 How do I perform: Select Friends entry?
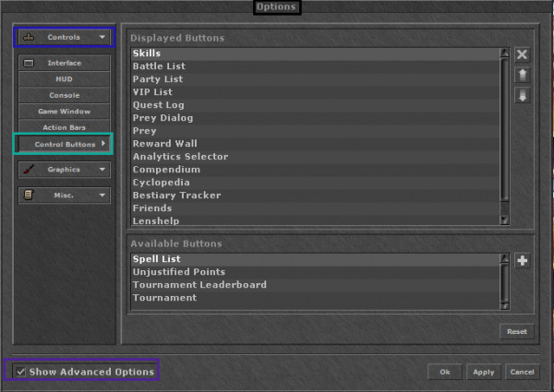tap(315, 208)
